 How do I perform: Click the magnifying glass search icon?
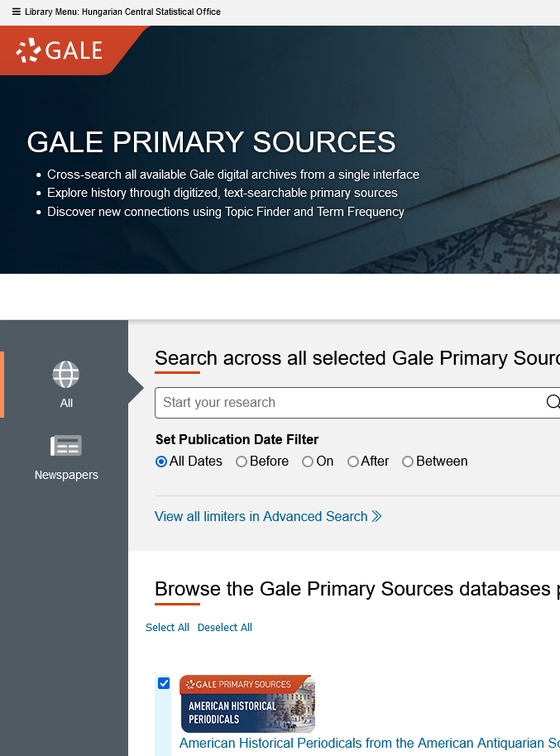click(553, 403)
